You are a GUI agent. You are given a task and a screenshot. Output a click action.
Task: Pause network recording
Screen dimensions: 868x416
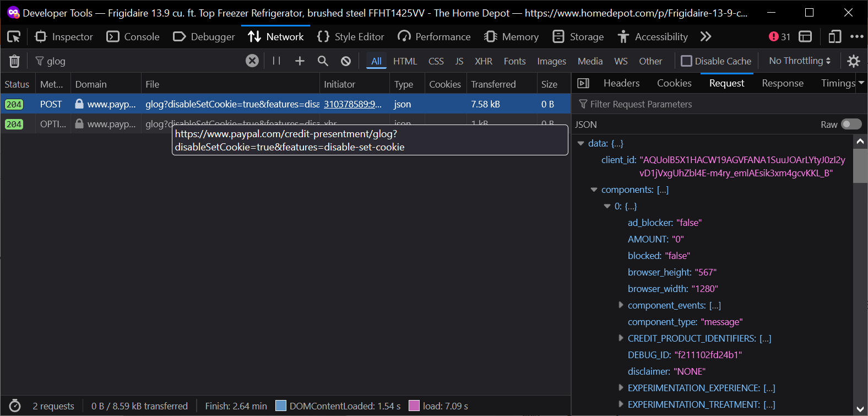[x=276, y=61]
